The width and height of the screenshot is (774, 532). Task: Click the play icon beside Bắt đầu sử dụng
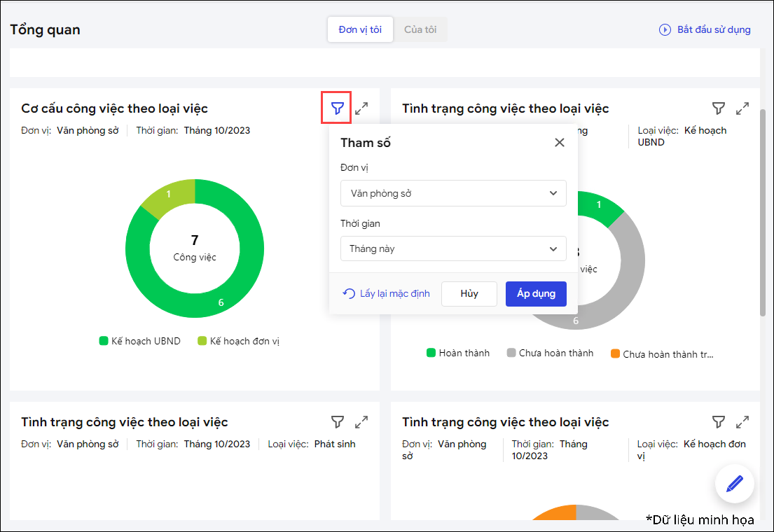pyautogui.click(x=665, y=29)
